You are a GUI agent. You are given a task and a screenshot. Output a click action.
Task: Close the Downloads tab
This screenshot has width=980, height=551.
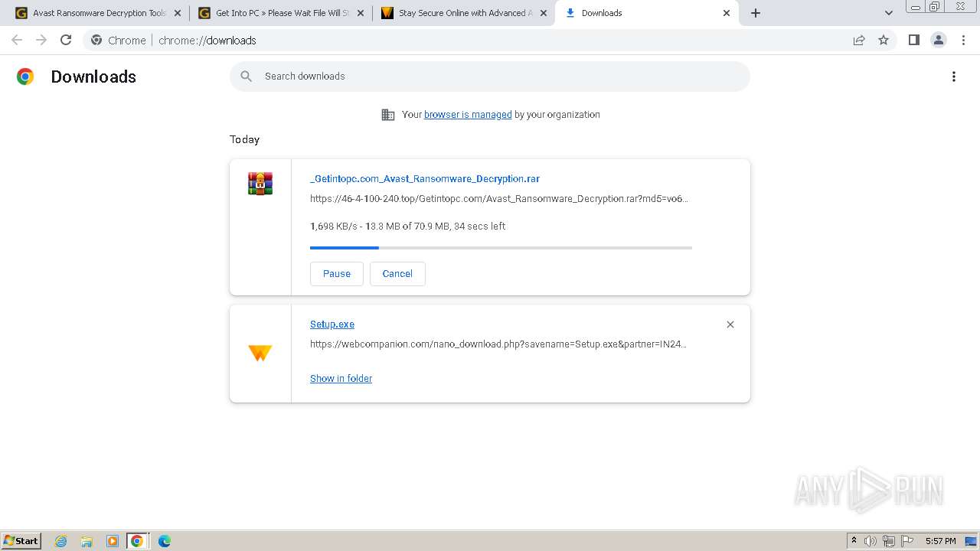pyautogui.click(x=727, y=13)
